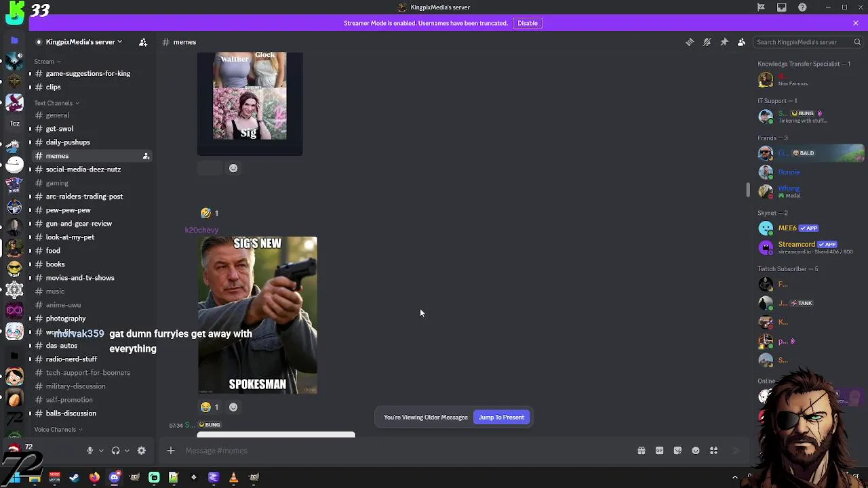Toggle the joy emoji reaction under Alec meme
This screenshot has width=868, height=488.
[210, 407]
